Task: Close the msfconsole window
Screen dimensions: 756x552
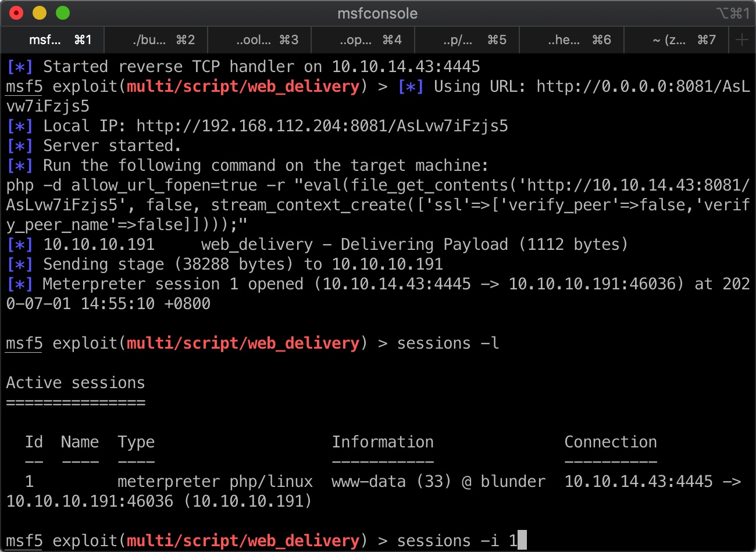Action: tap(16, 13)
